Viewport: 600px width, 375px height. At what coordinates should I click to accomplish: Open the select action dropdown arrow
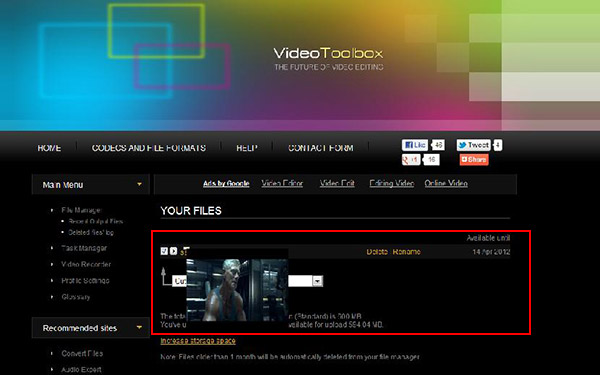(x=317, y=281)
